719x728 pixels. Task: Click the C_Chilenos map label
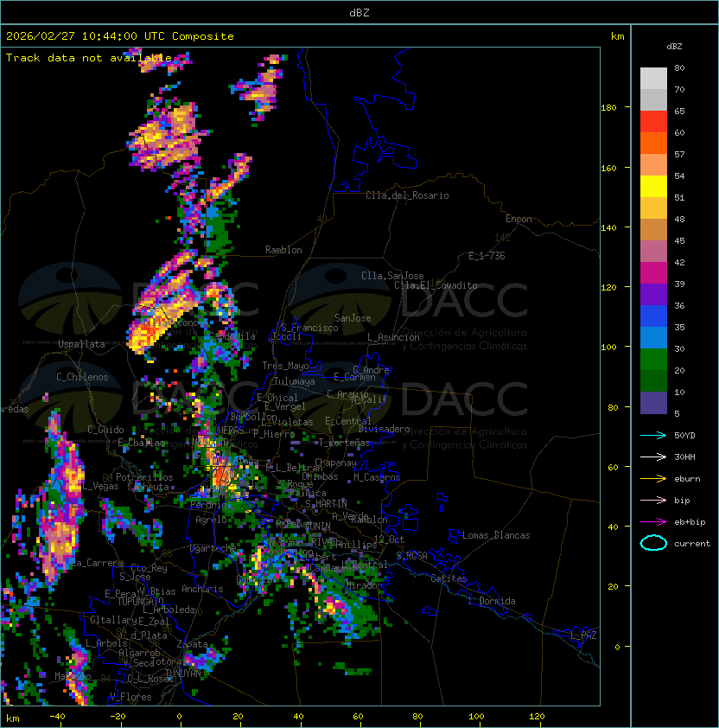[82, 377]
